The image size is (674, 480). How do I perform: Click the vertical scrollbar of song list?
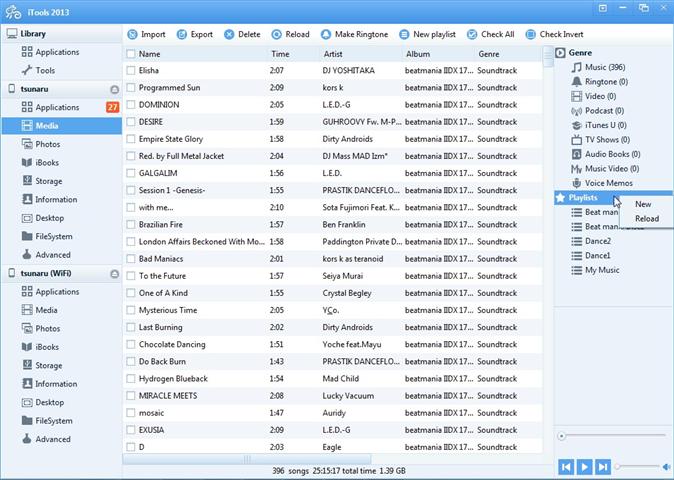[548, 57]
